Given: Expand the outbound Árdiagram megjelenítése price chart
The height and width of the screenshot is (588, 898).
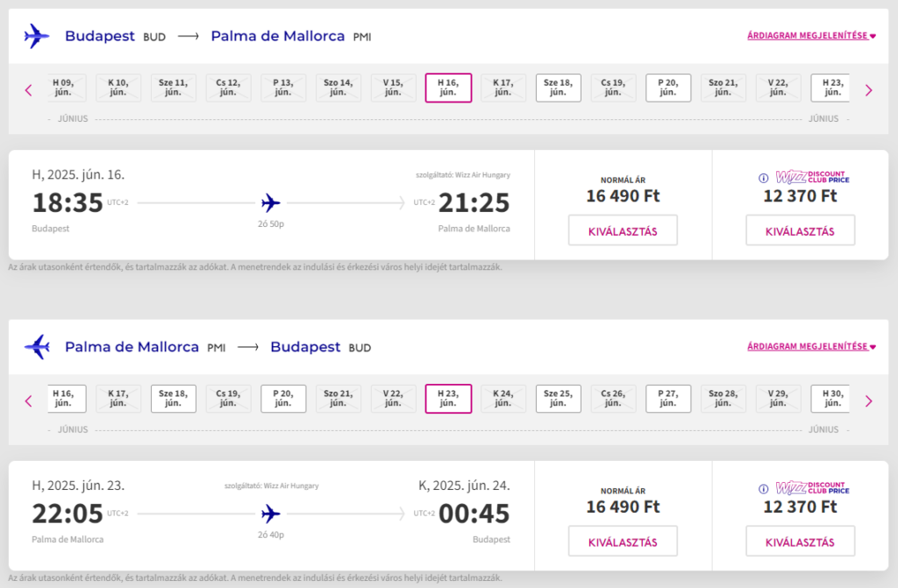Looking at the screenshot, I should pyautogui.click(x=811, y=36).
